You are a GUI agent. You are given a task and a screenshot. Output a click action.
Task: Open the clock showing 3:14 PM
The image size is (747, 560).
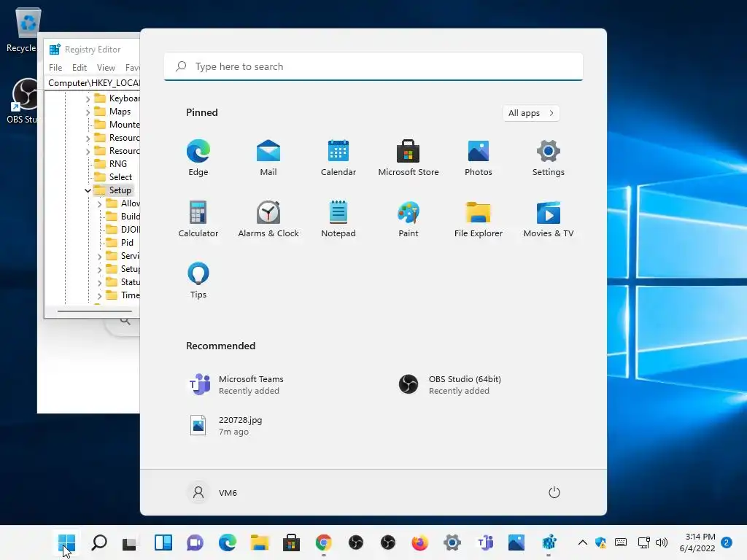pos(697,542)
